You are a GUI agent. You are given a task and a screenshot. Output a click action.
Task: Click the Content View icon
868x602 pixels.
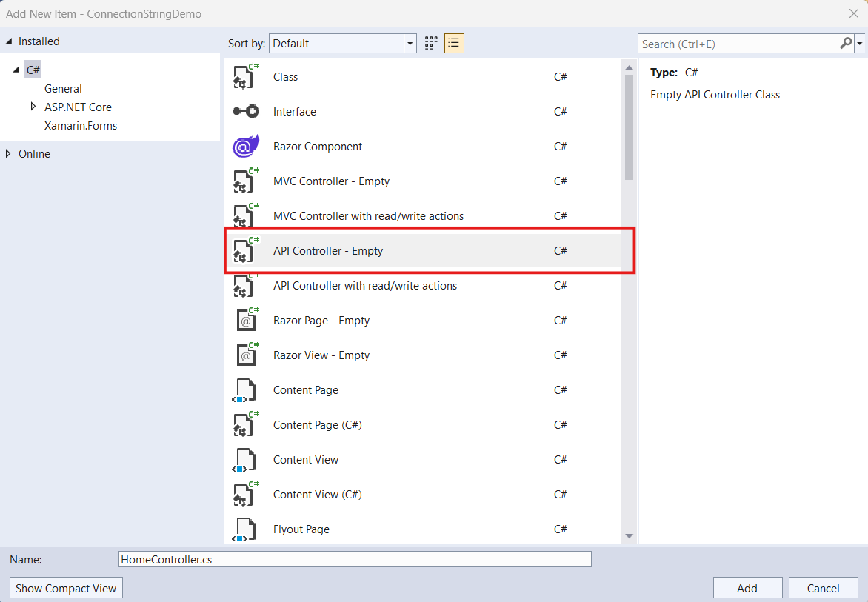coord(244,460)
